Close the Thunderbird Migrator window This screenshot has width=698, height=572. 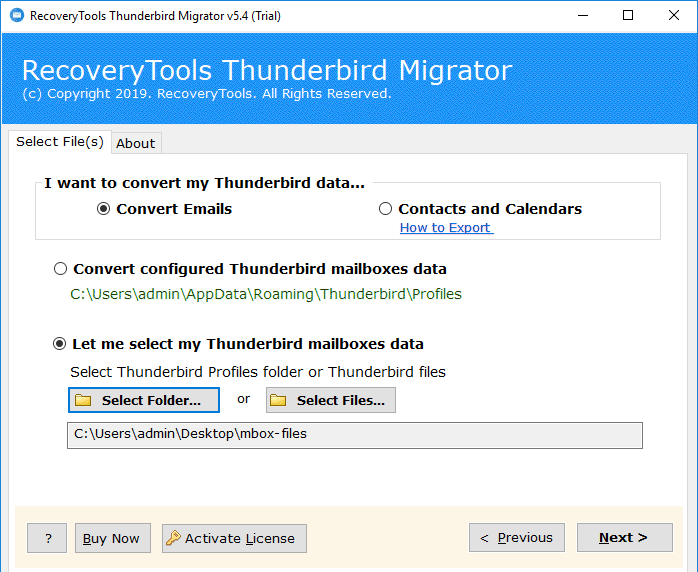coord(674,16)
